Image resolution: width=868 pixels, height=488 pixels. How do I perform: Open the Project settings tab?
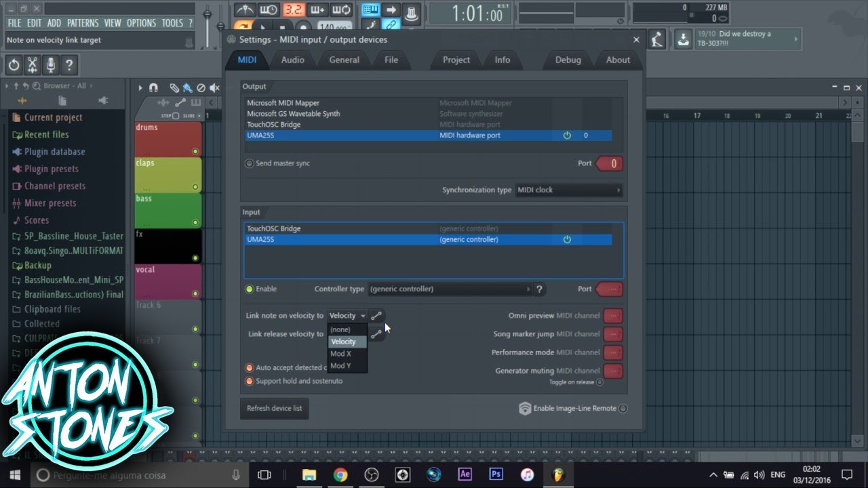pos(456,60)
